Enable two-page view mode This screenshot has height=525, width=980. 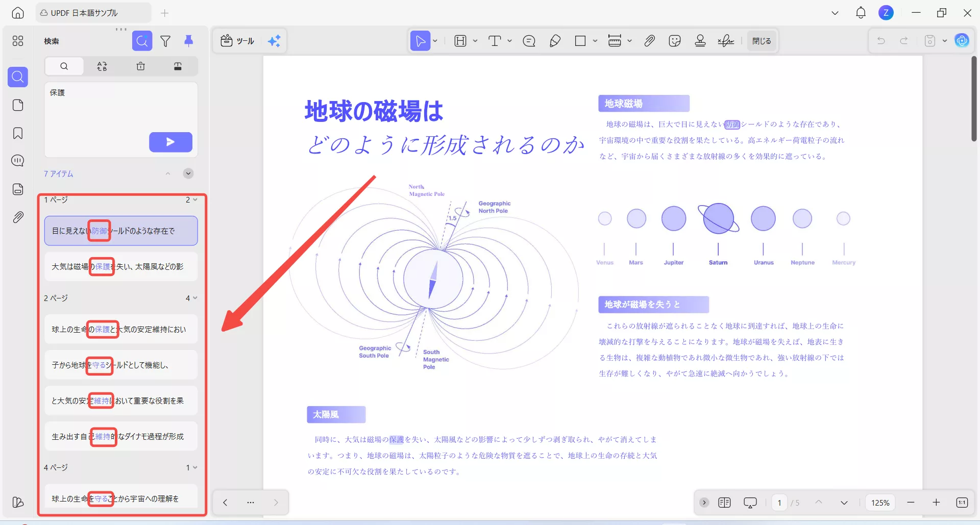(724, 502)
